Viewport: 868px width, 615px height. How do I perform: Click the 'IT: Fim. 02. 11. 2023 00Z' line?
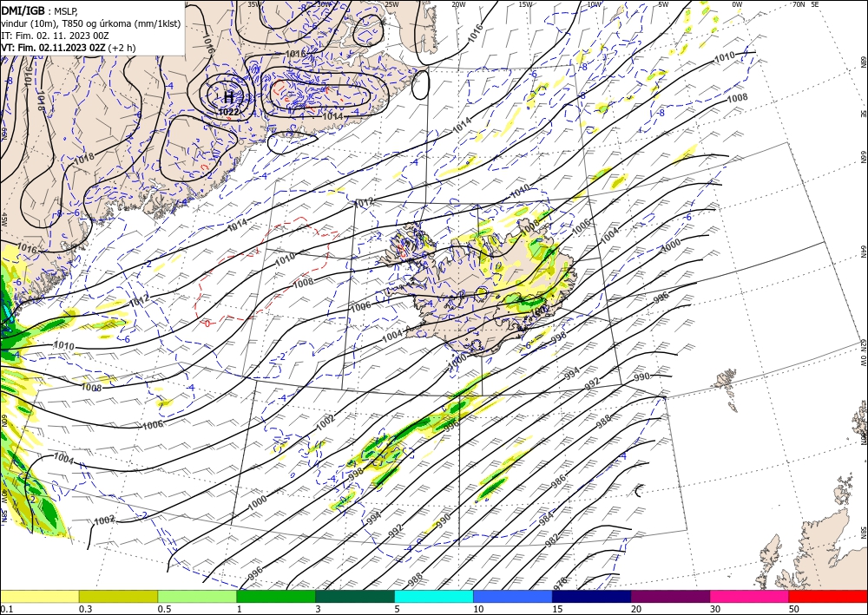point(55,36)
